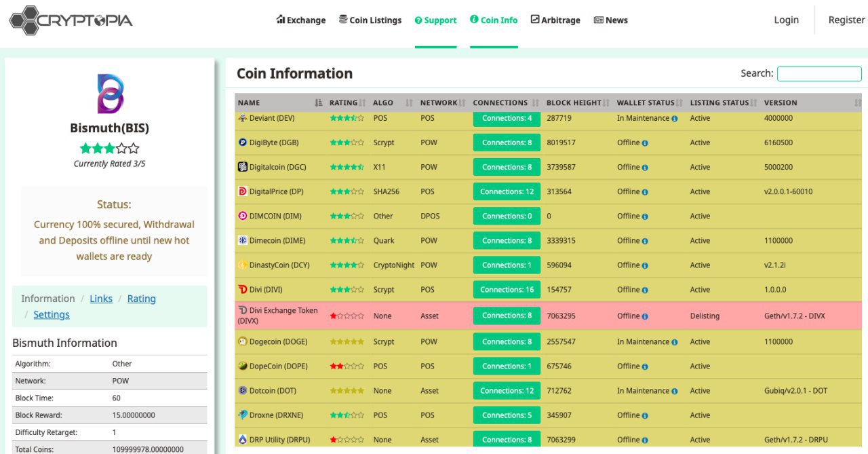Focus the Search input field
Viewport: 868px width, 454px height.
(x=819, y=73)
